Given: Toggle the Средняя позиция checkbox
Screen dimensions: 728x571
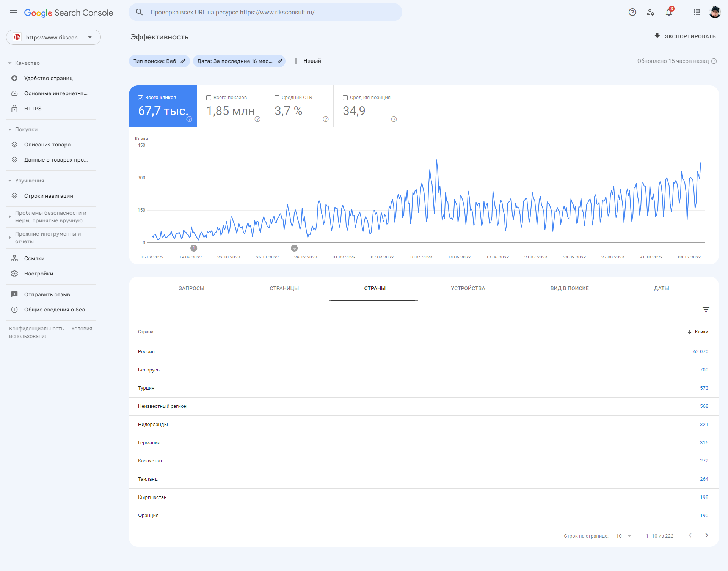Looking at the screenshot, I should (345, 98).
